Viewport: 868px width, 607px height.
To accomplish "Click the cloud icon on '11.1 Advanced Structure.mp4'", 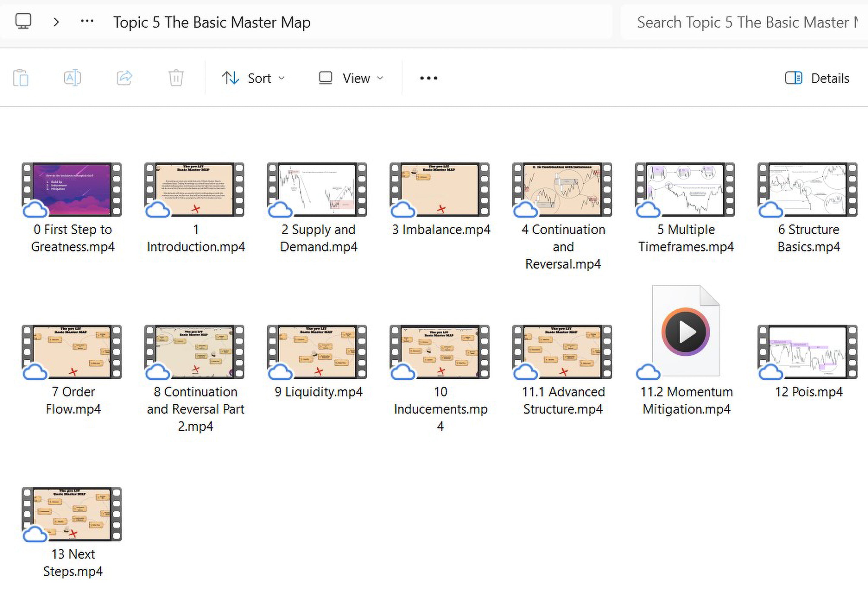I will point(526,372).
